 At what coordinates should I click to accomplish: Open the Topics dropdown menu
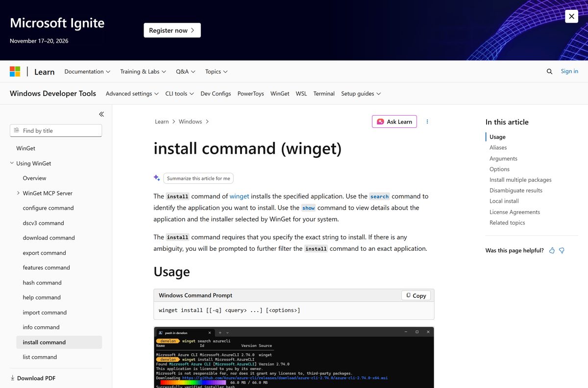coord(217,72)
